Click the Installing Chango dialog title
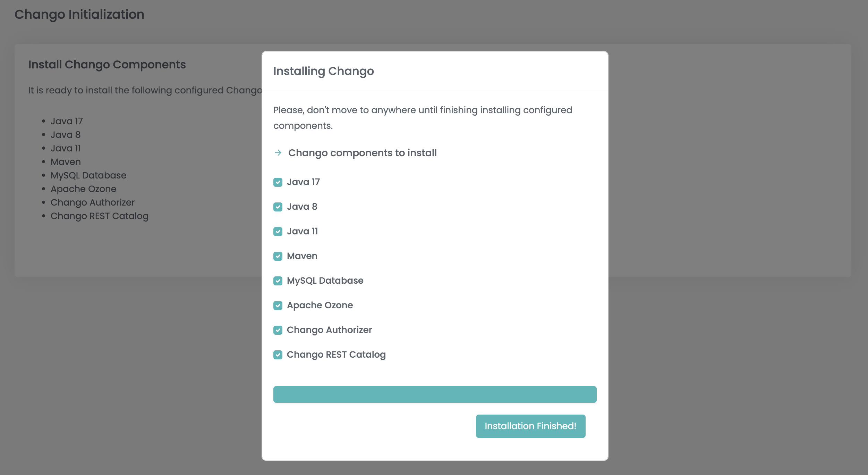This screenshot has width=868, height=475. click(x=324, y=71)
